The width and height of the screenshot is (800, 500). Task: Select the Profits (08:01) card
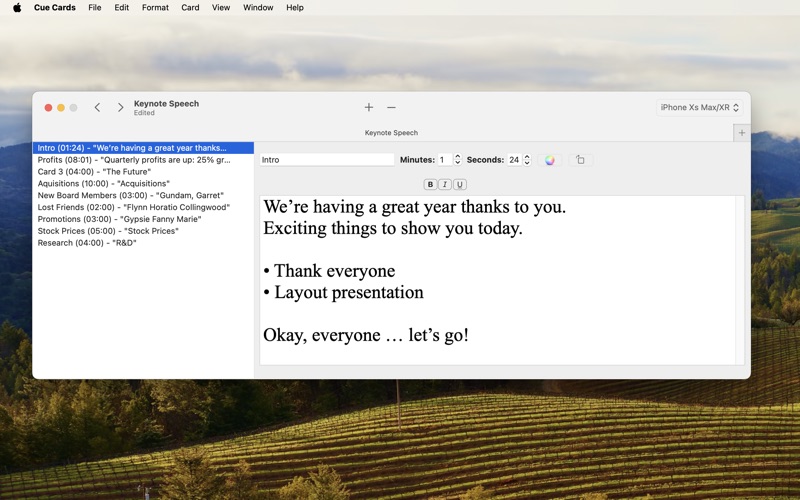click(x=143, y=160)
